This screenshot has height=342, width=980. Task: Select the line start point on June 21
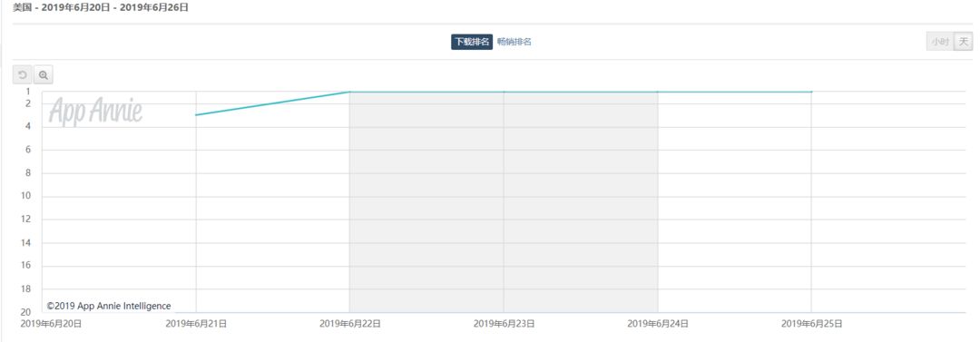click(x=196, y=115)
